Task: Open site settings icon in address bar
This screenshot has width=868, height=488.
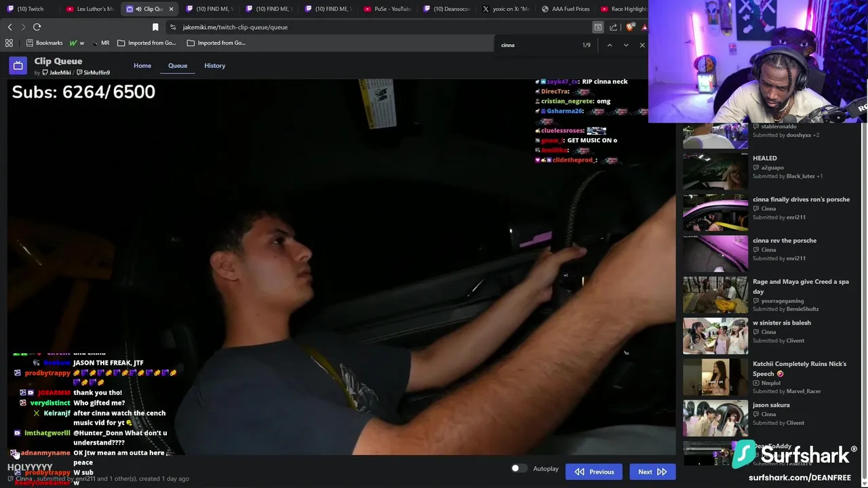Action: pyautogui.click(x=173, y=27)
